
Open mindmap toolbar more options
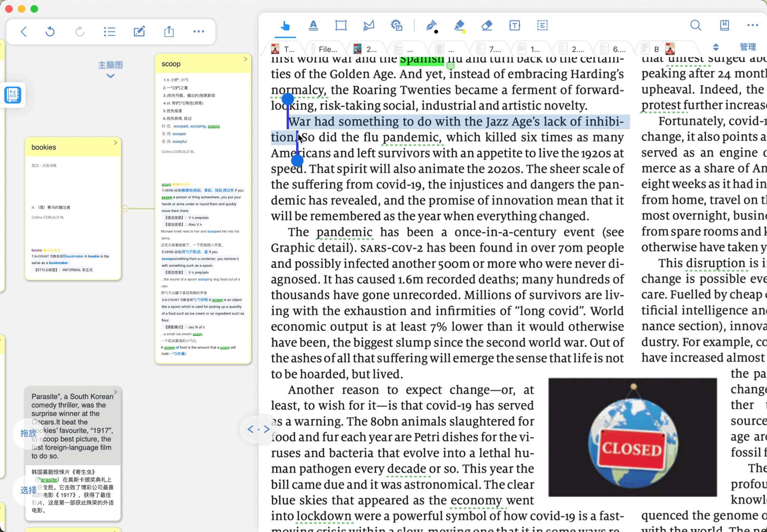click(x=199, y=31)
